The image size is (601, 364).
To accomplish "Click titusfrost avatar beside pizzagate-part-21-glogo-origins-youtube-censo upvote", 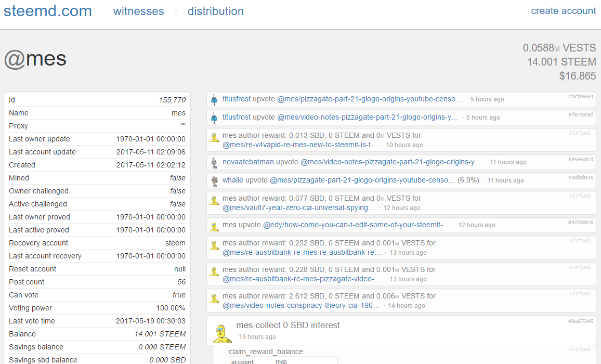I will point(214,100).
